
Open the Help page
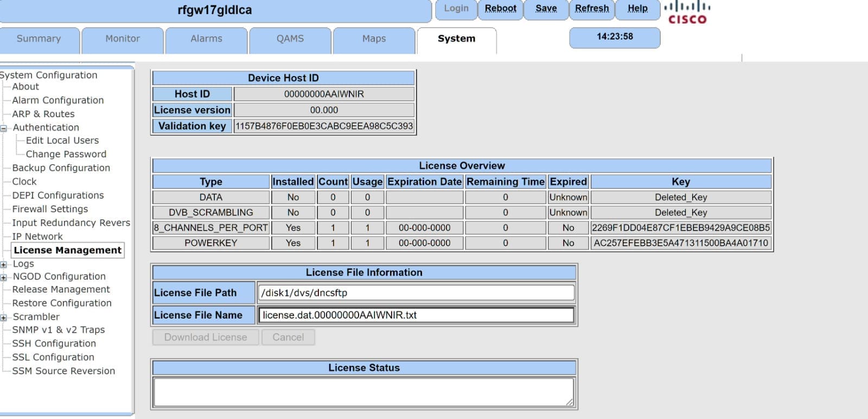point(637,9)
